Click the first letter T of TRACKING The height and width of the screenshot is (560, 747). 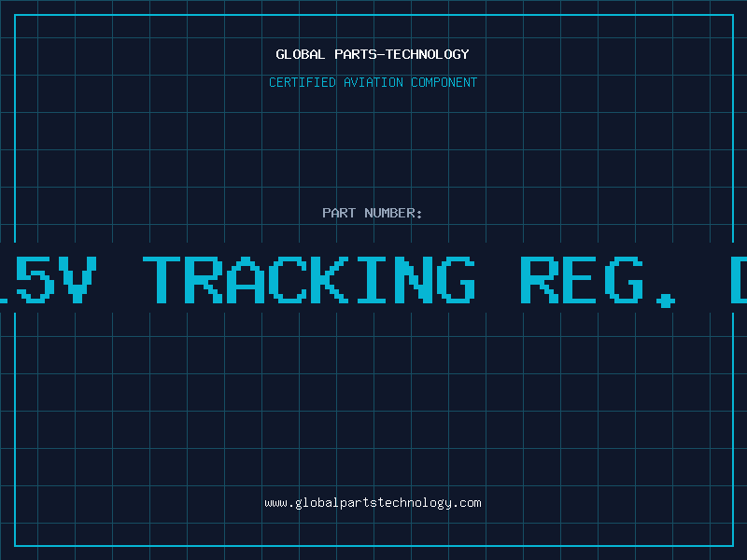click(162, 279)
